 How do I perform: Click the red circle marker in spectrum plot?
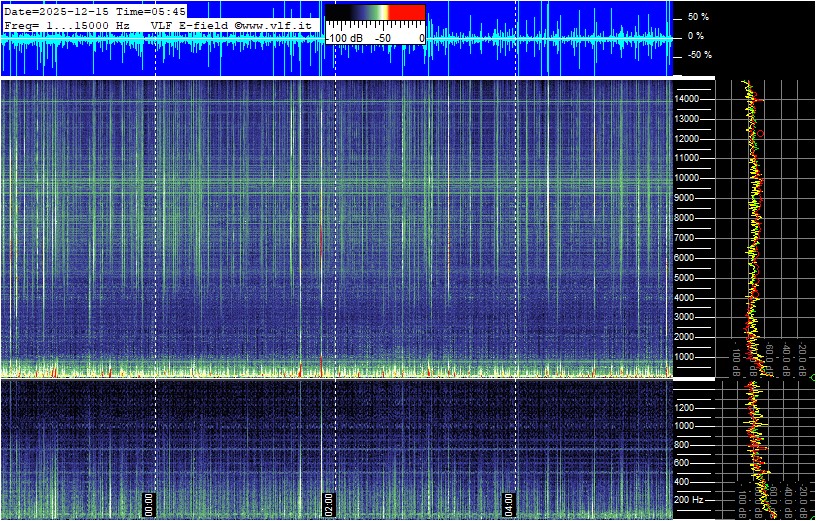(x=760, y=133)
